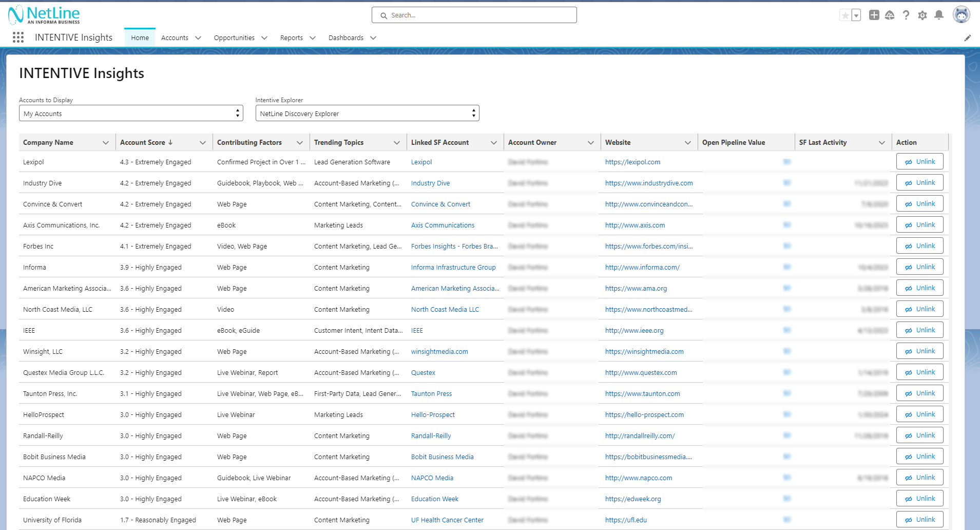
Task: Click Lexipol row pipeline value icon
Action: (x=787, y=162)
